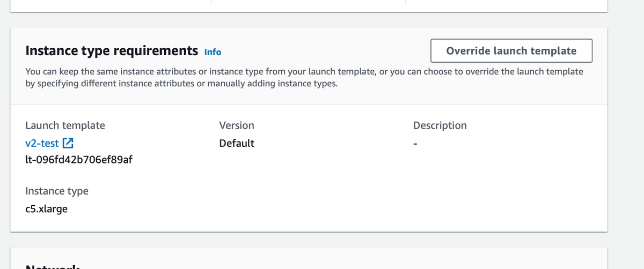
Task: Open the Info link beside Instance type requirements
Action: tap(213, 52)
